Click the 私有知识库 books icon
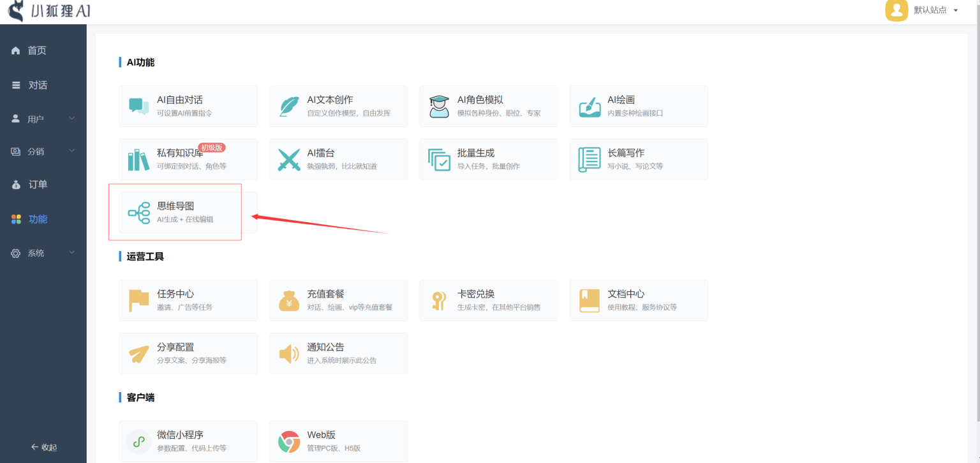The image size is (980, 463). point(138,160)
